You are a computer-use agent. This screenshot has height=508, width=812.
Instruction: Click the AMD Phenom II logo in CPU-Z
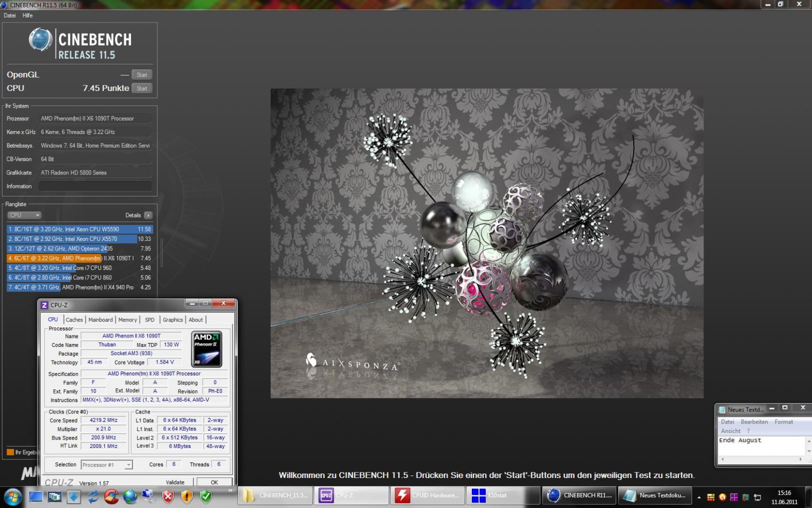tap(206, 349)
